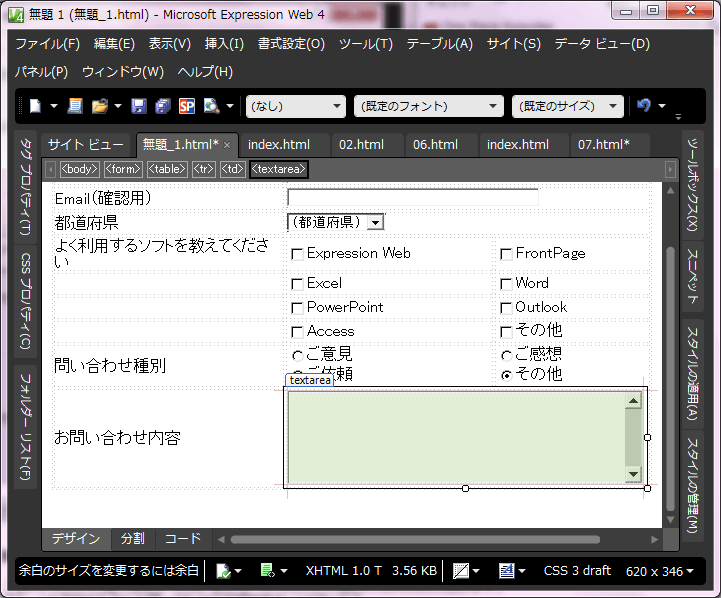
Task: Check the PowerPoint checkbox
Action: 298,308
